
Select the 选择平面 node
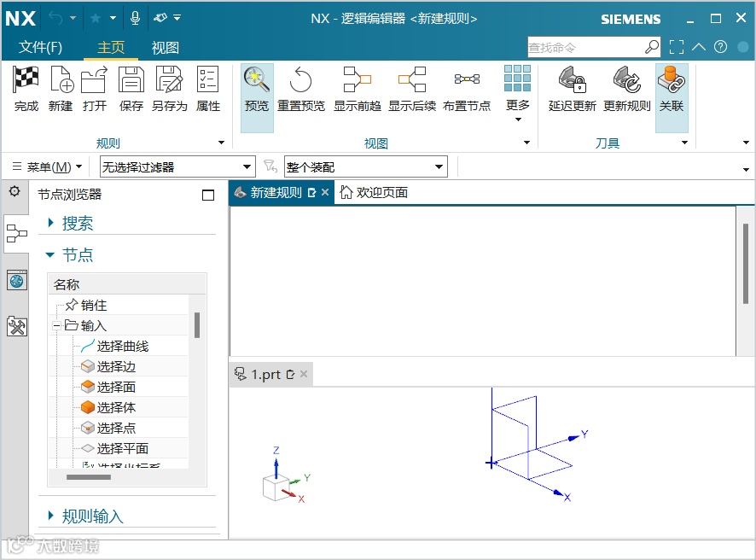tap(123, 448)
